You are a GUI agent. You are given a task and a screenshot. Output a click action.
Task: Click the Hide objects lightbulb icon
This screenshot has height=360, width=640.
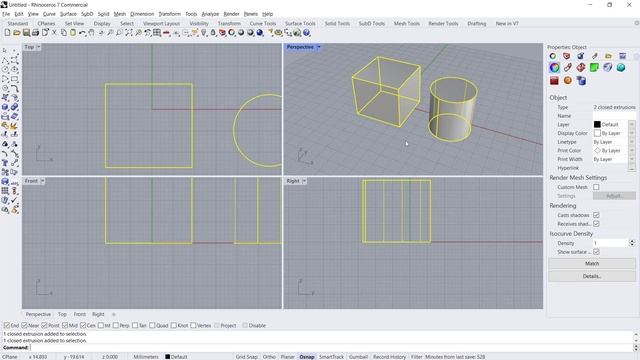click(204, 33)
